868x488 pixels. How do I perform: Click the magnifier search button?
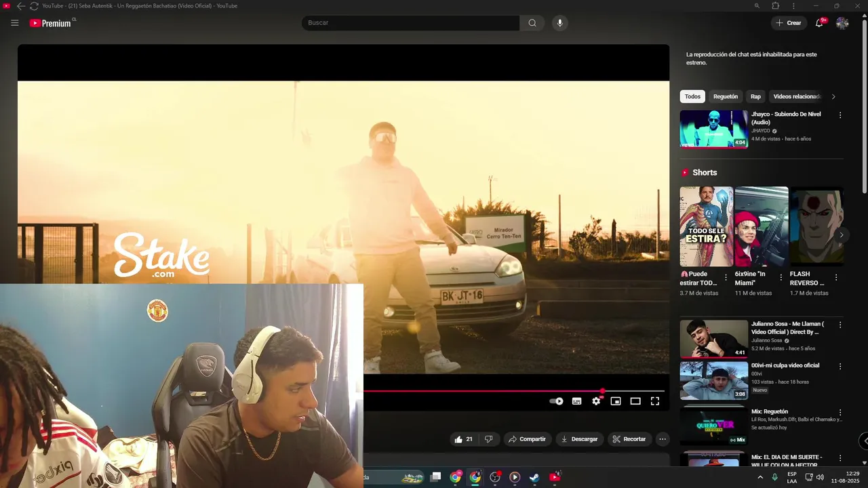pyautogui.click(x=532, y=23)
